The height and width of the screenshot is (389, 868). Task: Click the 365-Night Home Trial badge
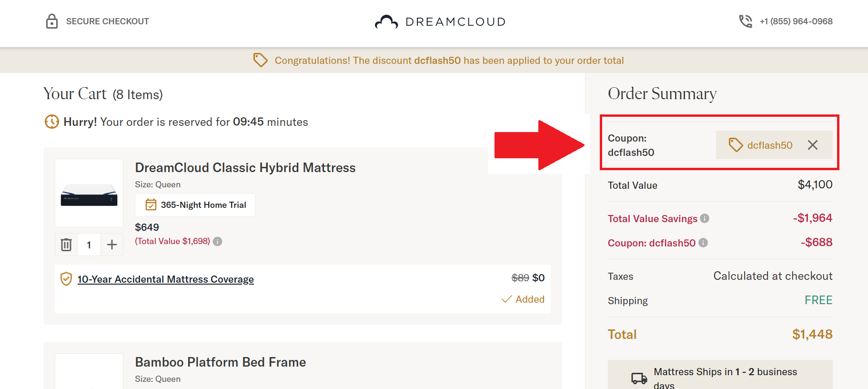[x=195, y=205]
